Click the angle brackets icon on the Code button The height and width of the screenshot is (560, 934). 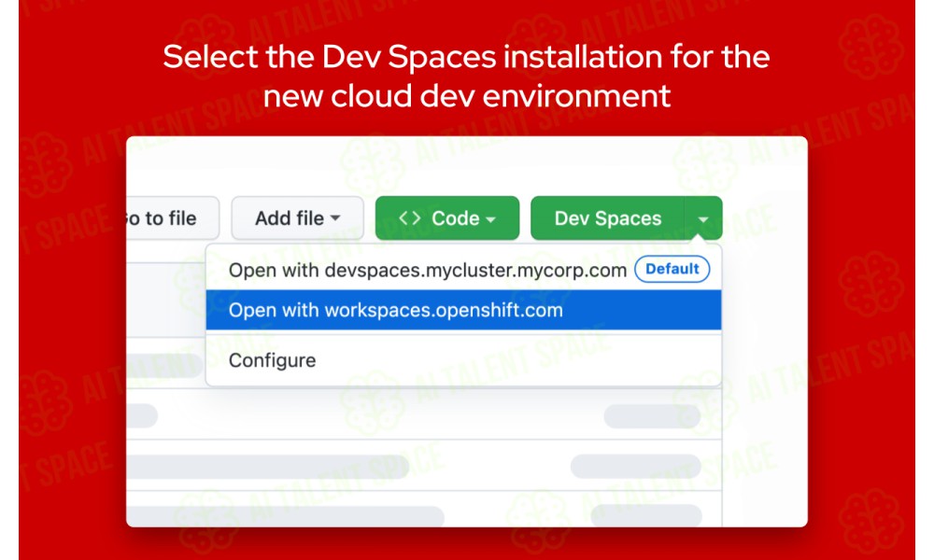(x=410, y=217)
